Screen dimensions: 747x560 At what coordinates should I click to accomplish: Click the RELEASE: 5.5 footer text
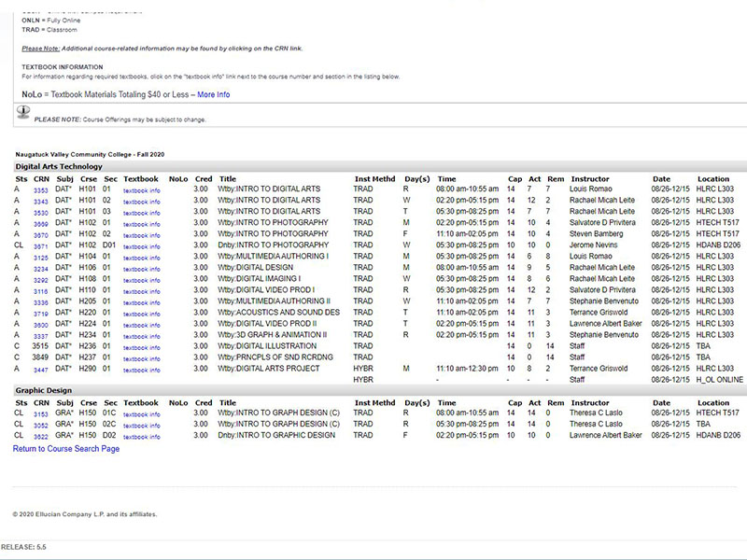23,547
